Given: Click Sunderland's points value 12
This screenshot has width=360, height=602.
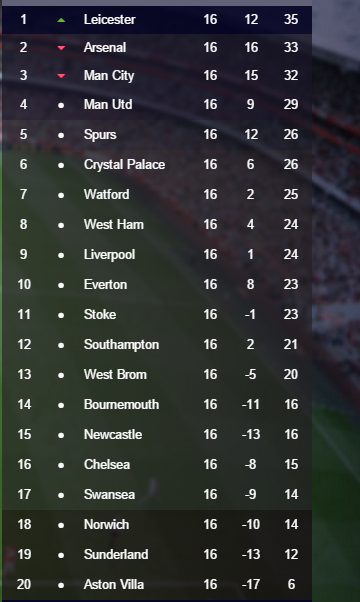Looking at the screenshot, I should pos(291,554).
